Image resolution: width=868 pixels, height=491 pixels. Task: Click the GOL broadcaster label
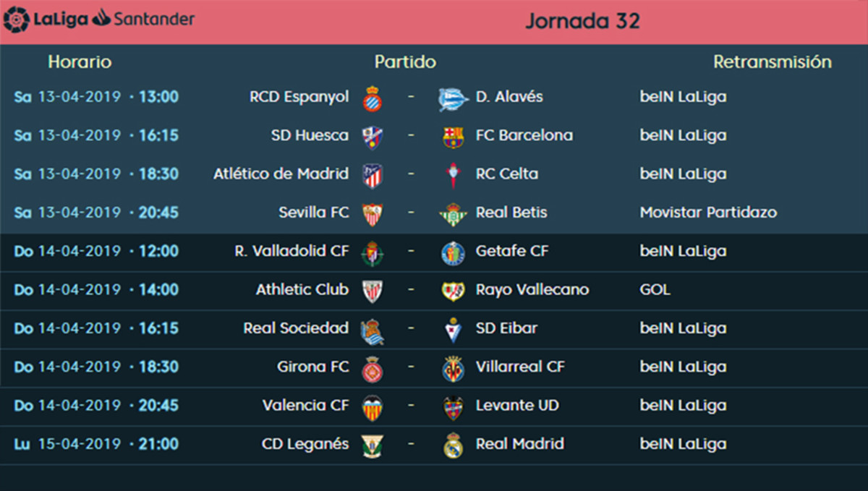[655, 290]
